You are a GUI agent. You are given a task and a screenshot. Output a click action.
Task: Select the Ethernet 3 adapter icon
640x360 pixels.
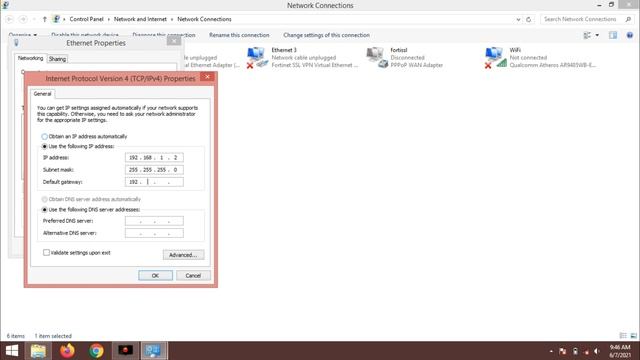[257, 57]
